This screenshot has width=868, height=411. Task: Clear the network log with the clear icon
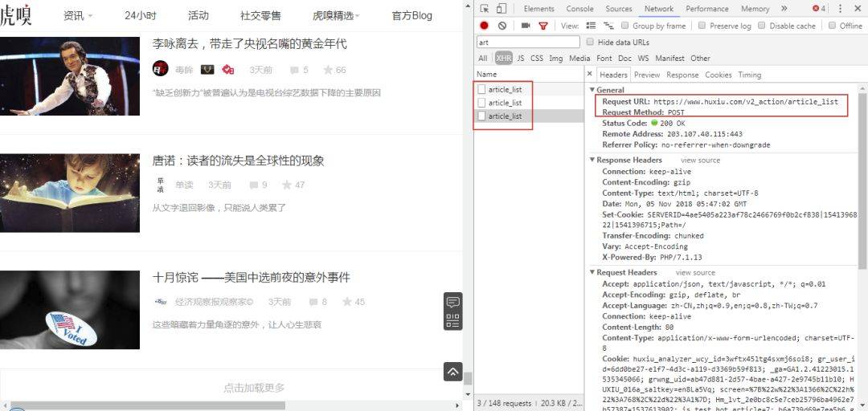point(502,26)
